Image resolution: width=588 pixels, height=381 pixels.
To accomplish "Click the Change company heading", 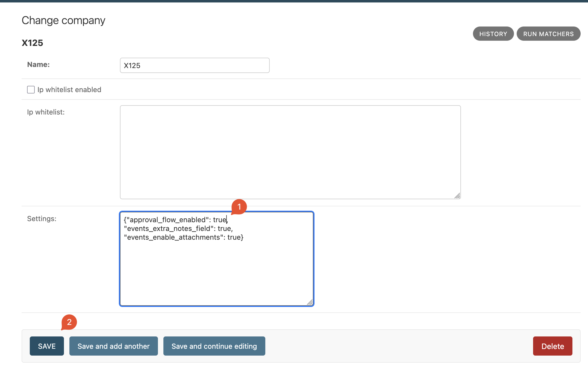I will pos(63,20).
